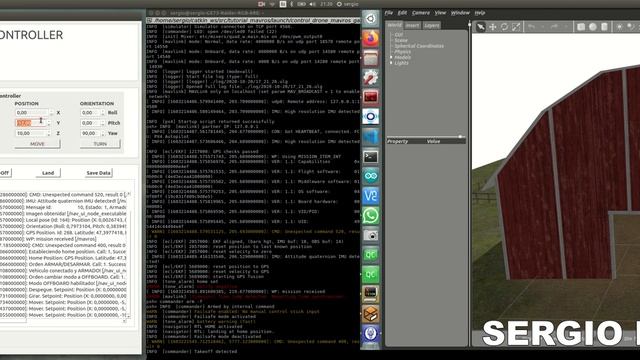
Task: Switch to the Insert tab in Gazebo
Action: pos(412,25)
